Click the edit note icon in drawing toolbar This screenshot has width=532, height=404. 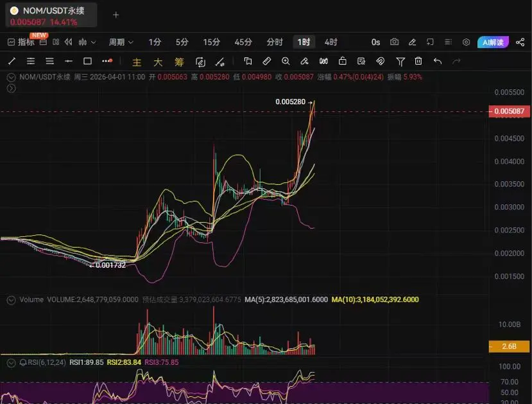361,61
